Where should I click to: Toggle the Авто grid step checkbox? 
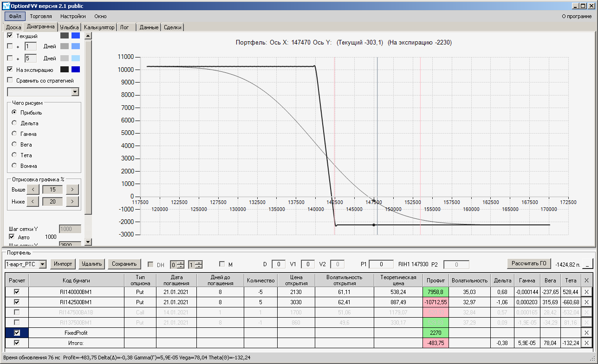tap(12, 237)
